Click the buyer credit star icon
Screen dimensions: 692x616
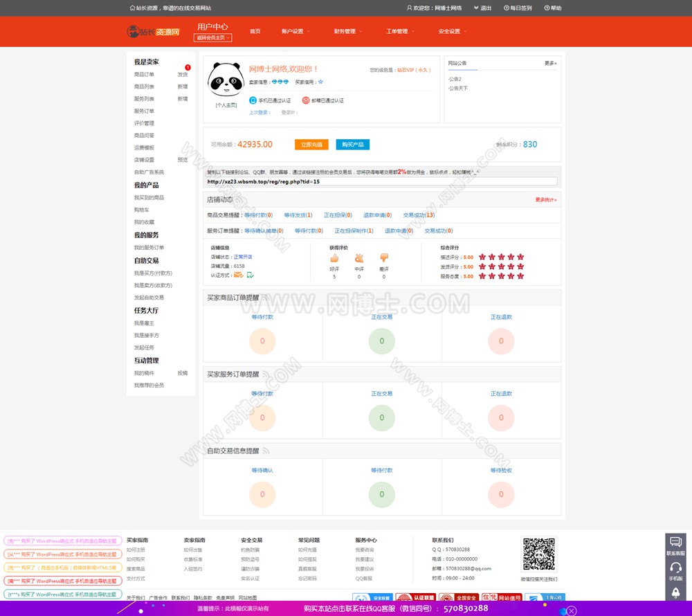point(320,82)
